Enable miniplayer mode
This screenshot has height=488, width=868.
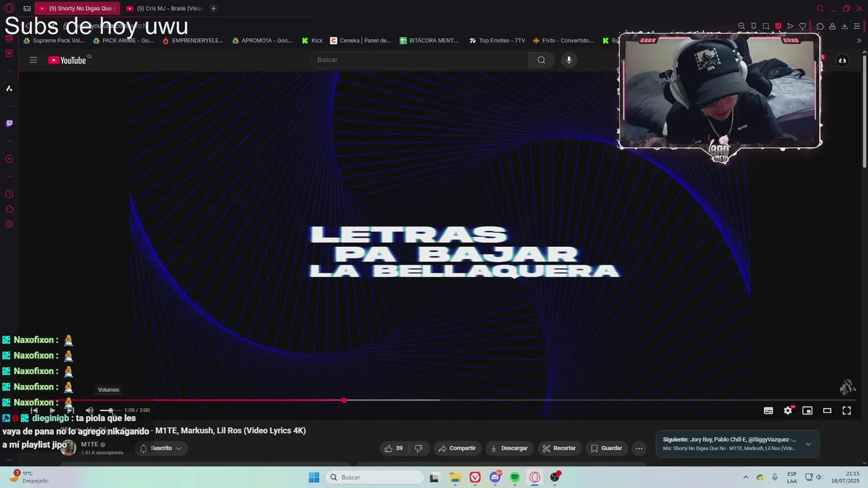(807, 411)
